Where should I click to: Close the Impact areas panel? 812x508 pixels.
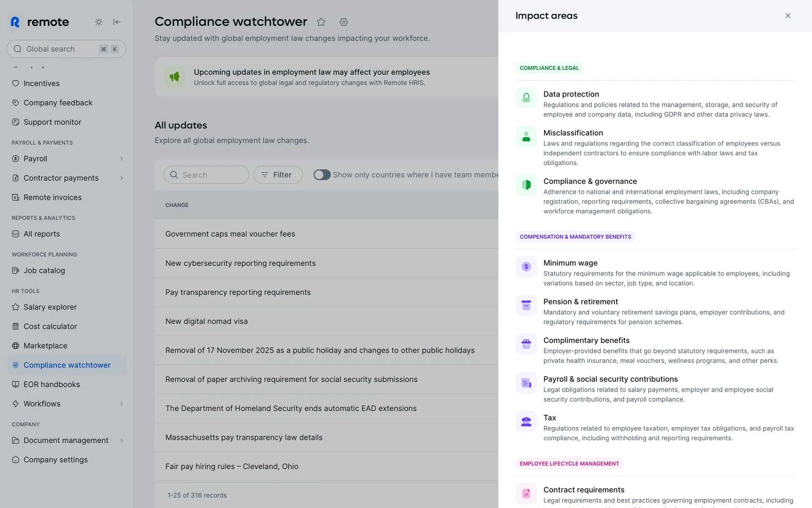point(787,16)
